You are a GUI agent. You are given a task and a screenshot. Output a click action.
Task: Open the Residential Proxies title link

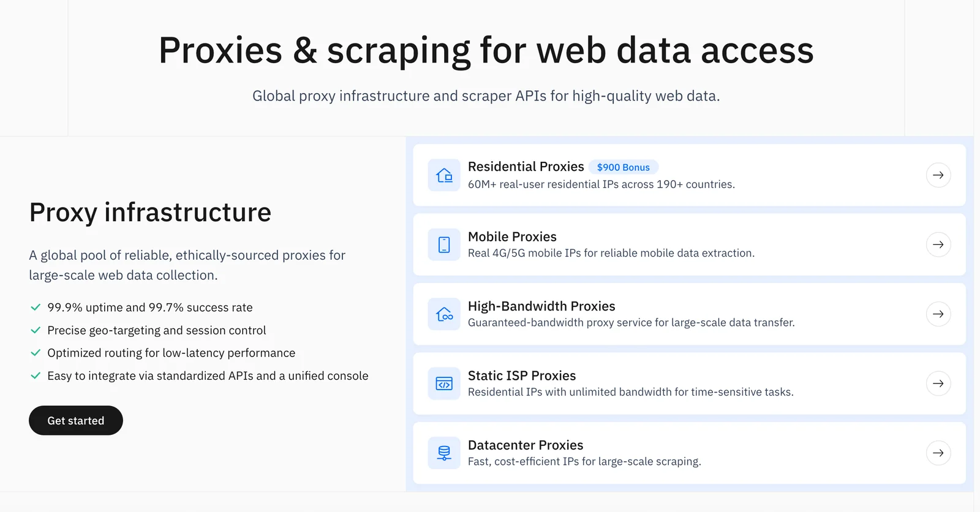(526, 167)
